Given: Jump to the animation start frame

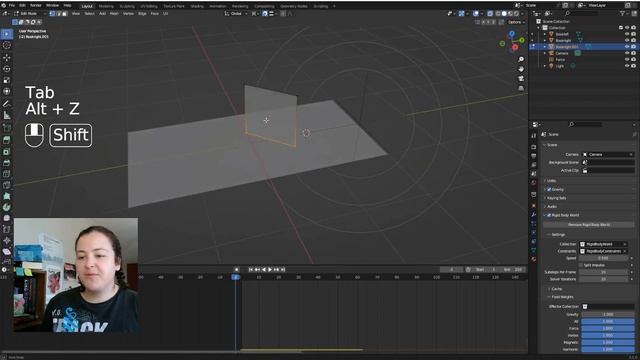Looking at the screenshot, I should pyautogui.click(x=251, y=269).
